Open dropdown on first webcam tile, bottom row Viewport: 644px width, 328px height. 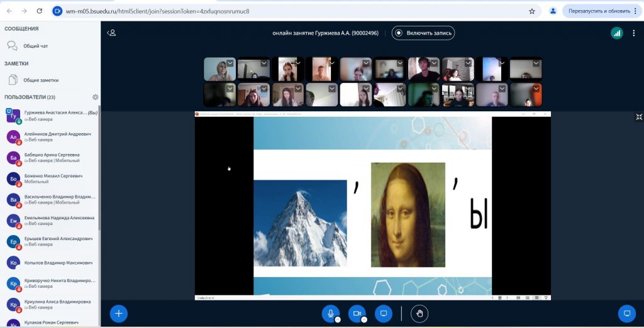[230, 89]
